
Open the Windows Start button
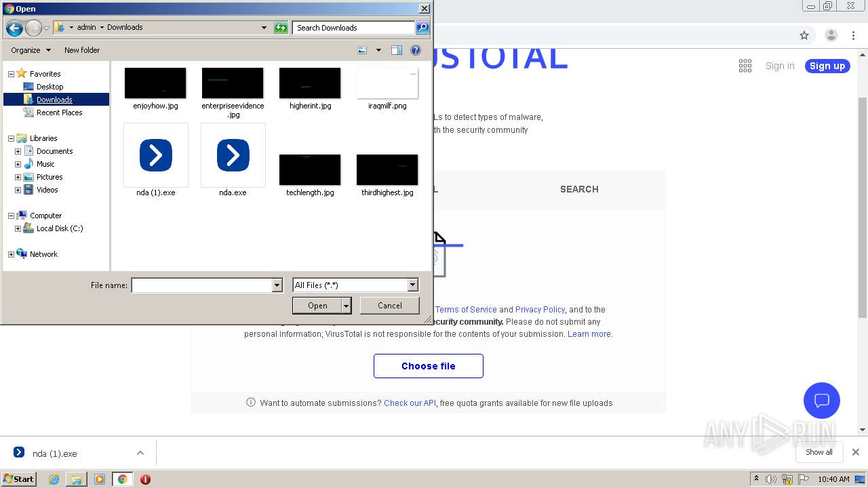19,479
